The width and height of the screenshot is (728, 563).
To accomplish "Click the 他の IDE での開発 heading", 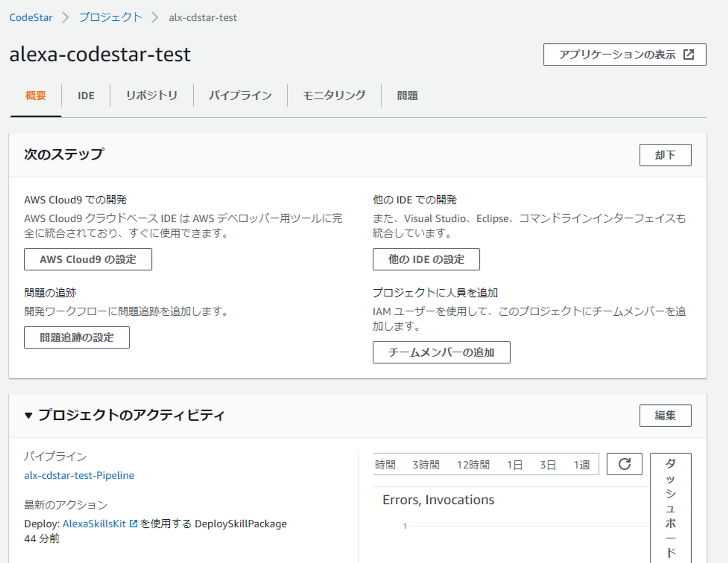I will pos(414,200).
